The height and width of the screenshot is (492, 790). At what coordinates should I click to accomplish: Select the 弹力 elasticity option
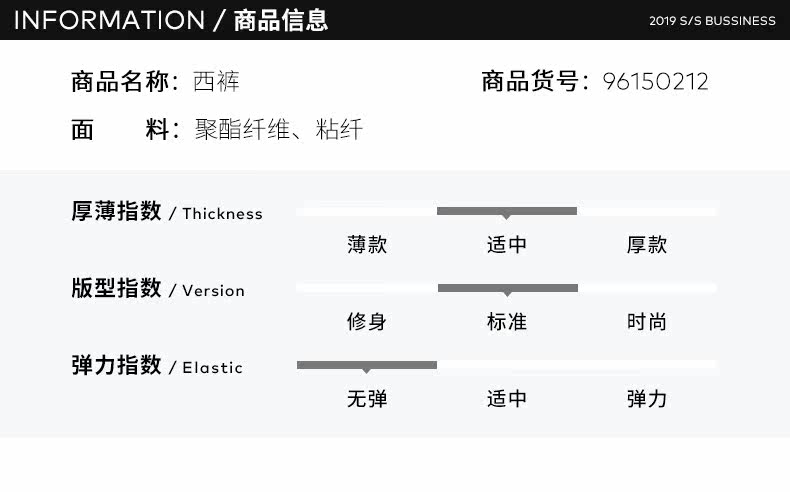coord(646,399)
